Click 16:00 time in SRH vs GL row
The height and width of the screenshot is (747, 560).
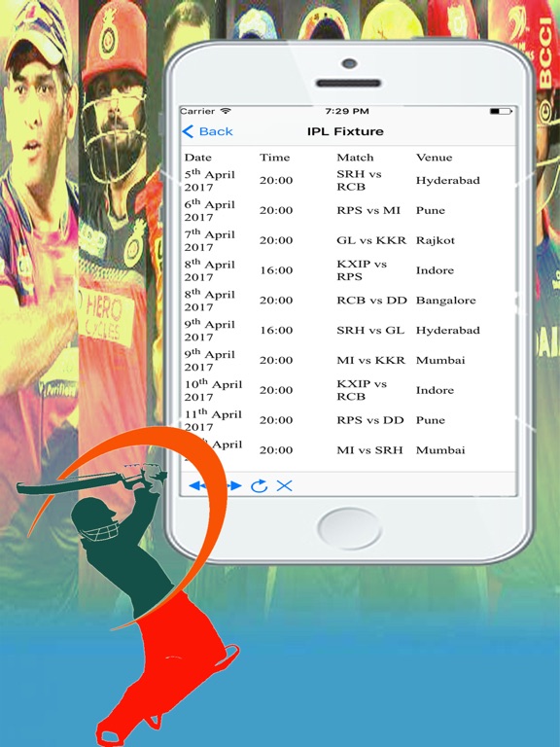pos(276,331)
